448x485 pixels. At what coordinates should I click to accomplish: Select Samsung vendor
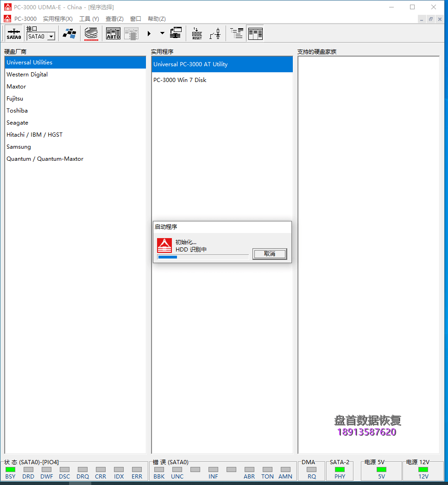point(75,147)
